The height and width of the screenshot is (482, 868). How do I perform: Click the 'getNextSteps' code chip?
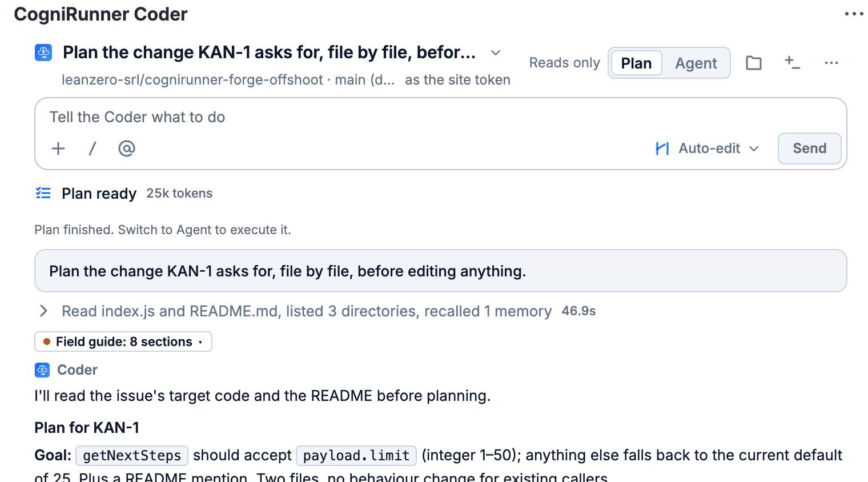[x=132, y=455]
